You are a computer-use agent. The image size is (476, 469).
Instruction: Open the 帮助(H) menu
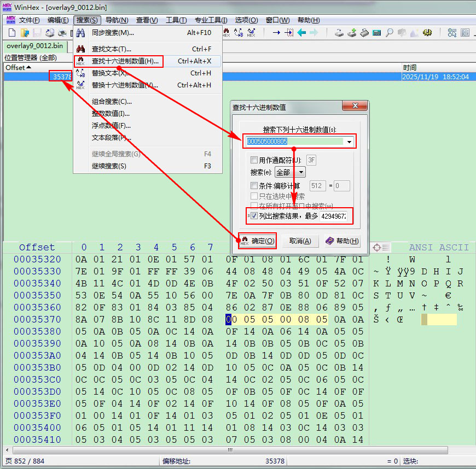point(309,20)
